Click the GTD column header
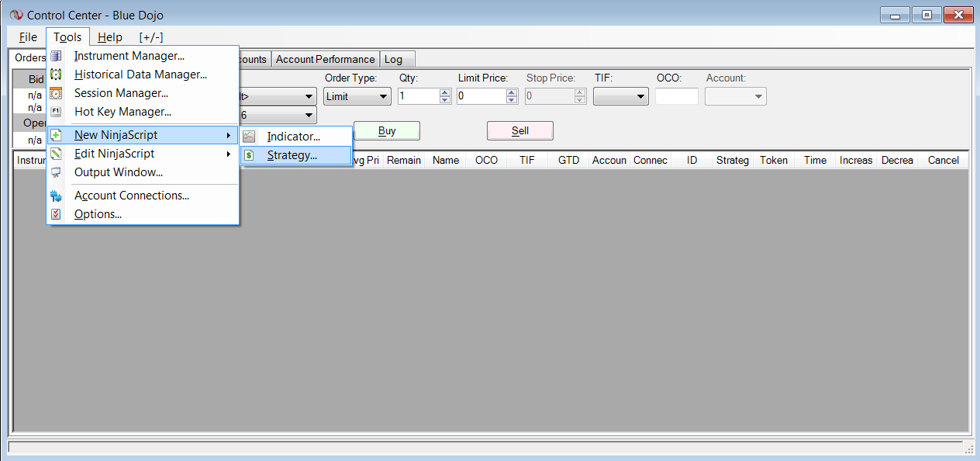This screenshot has width=980, height=461. [x=569, y=160]
